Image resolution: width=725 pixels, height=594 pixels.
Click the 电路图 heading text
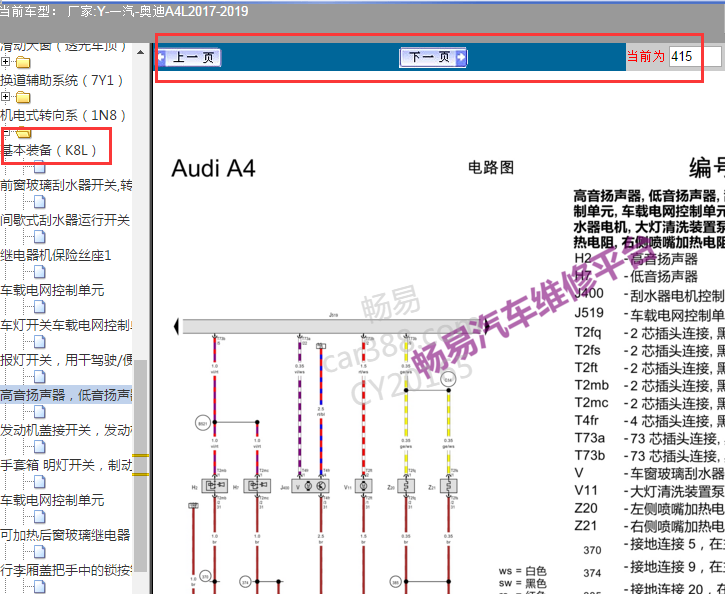pos(491,167)
